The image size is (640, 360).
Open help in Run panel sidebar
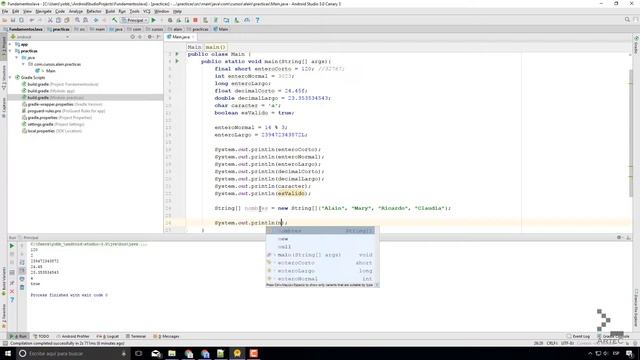[x=12, y=300]
